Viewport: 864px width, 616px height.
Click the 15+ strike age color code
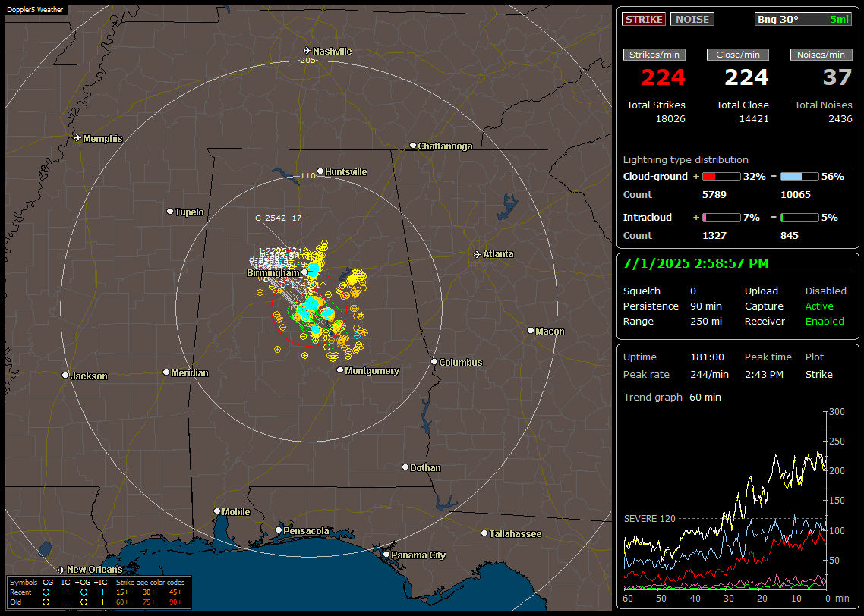(x=122, y=592)
